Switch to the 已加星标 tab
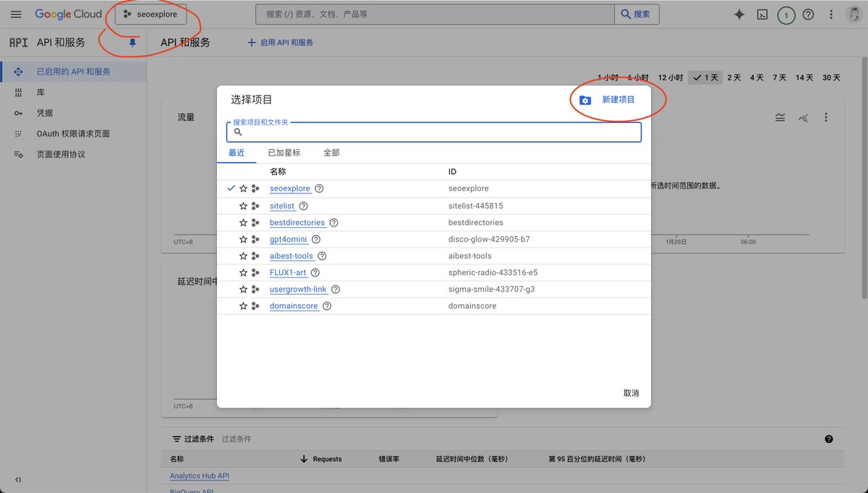The width and height of the screenshot is (868, 493). (x=284, y=153)
